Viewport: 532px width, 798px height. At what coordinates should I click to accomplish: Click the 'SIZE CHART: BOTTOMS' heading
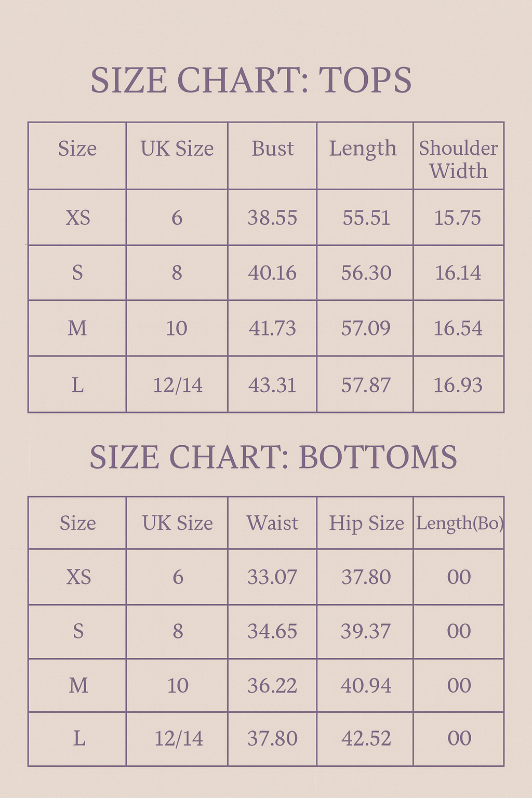[273, 457]
